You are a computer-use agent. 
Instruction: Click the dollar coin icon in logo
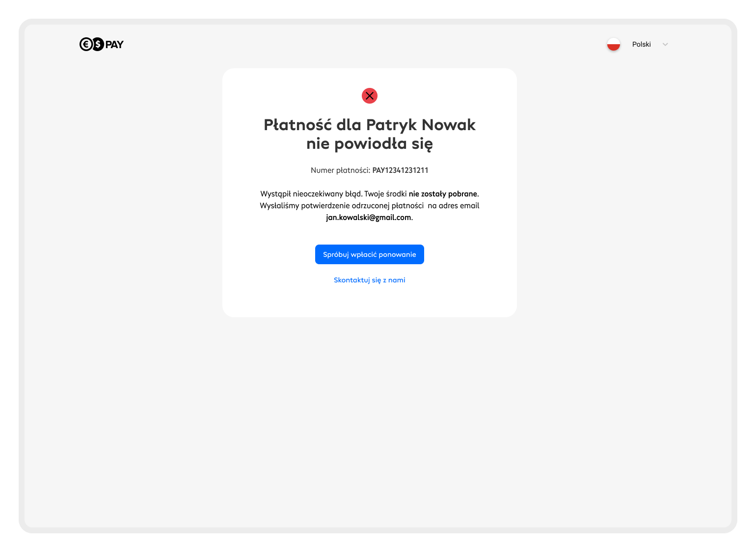coord(98,44)
